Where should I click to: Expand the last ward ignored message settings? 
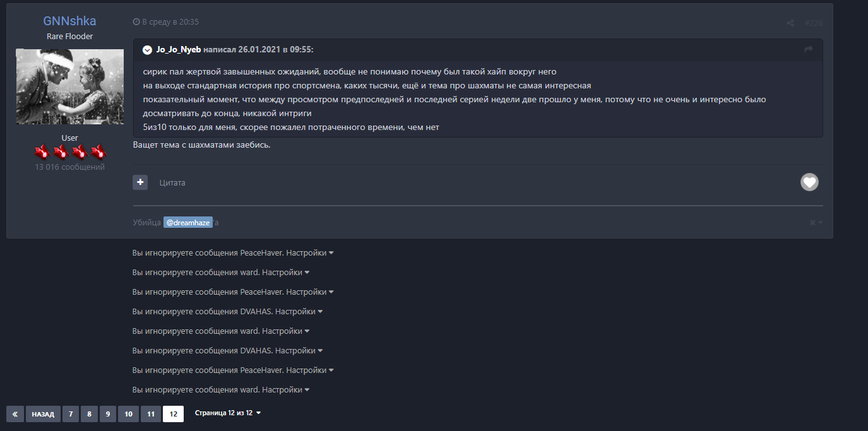click(x=285, y=390)
